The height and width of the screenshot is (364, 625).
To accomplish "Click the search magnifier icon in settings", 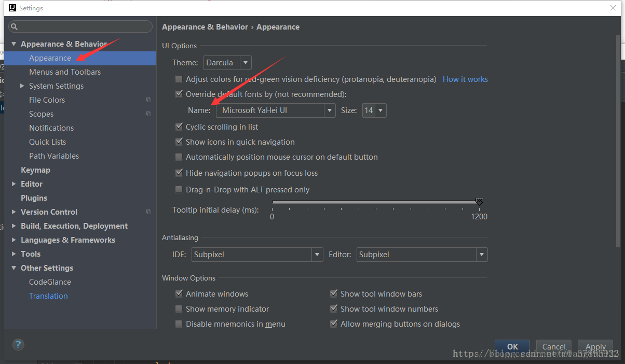I will coord(14,26).
